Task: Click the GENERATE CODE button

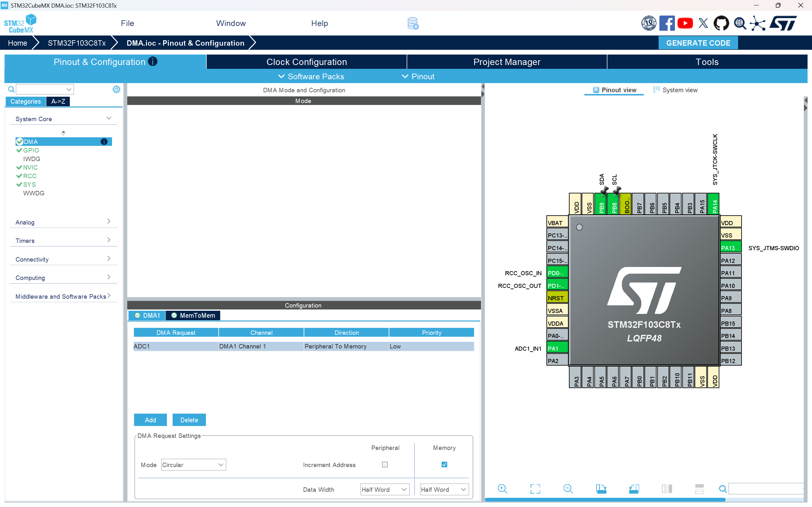Action: [x=698, y=43]
